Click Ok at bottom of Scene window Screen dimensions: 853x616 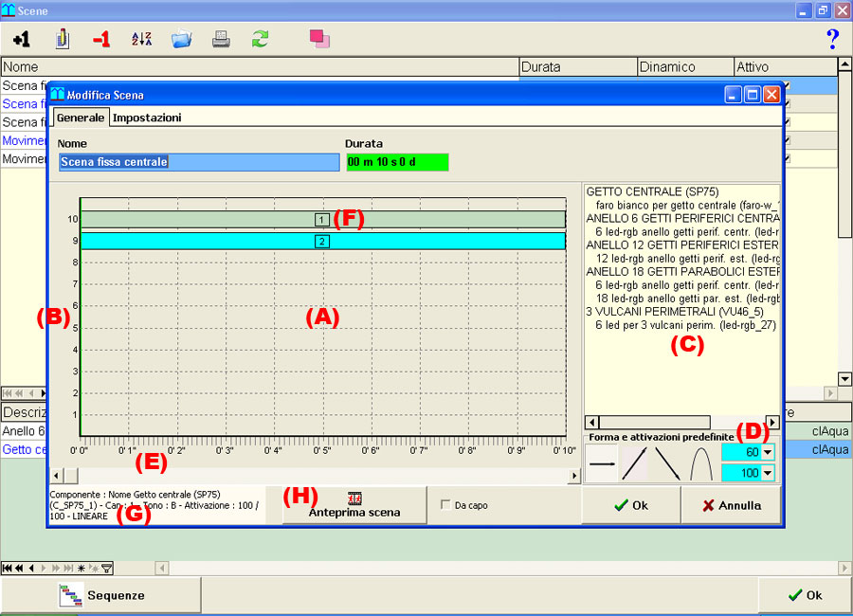coord(805,595)
